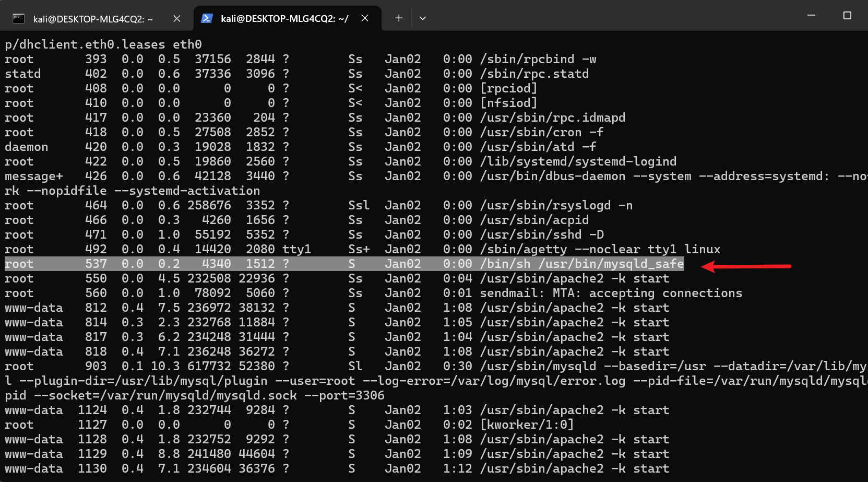This screenshot has height=482, width=868.
Task: Click the /usr/sbin/sshd -D process entry
Action: 542,235
